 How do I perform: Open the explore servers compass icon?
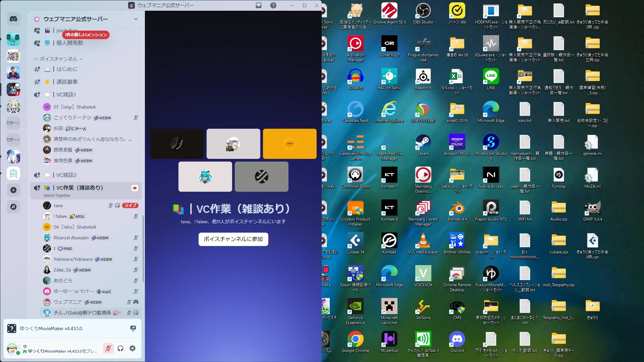(13, 207)
